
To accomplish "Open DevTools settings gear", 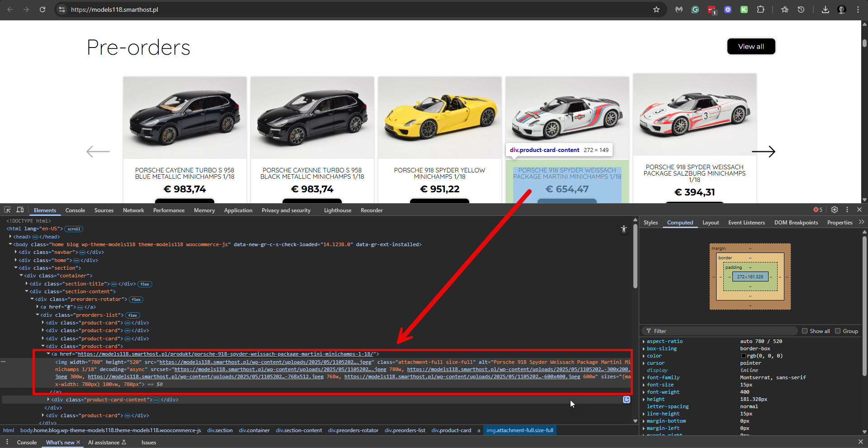I will tap(835, 210).
